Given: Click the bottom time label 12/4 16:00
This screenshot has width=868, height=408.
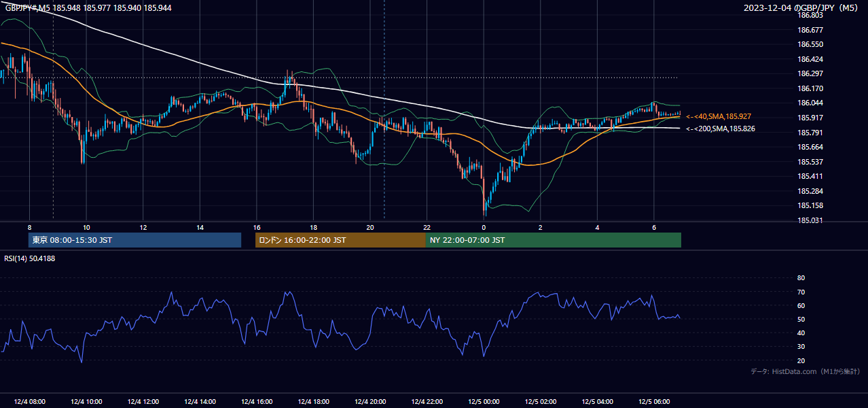Looking at the screenshot, I should point(257,401).
